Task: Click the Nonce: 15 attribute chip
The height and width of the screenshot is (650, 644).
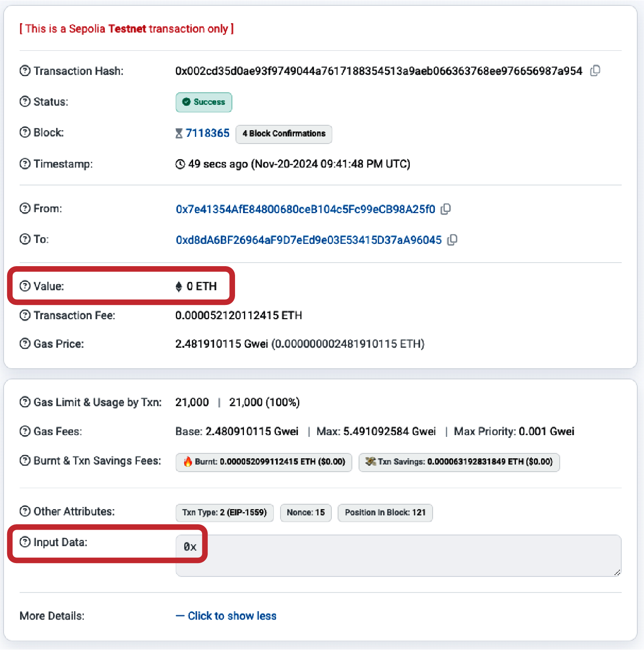Action: pos(305,513)
